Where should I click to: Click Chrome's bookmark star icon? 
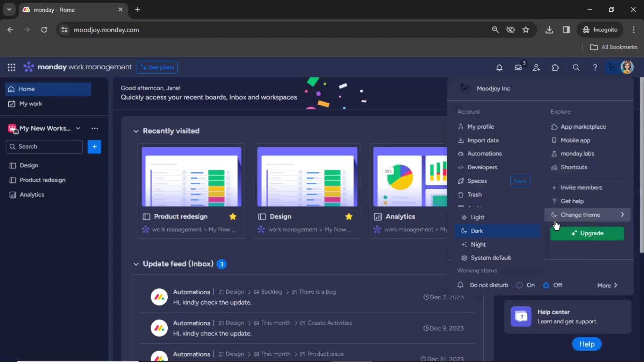[x=526, y=30]
